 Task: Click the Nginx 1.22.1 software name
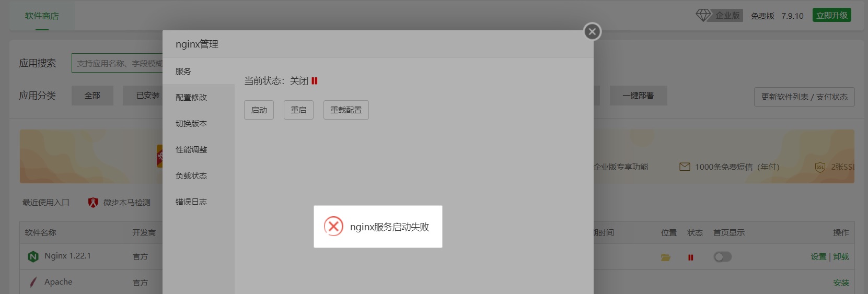[67, 256]
